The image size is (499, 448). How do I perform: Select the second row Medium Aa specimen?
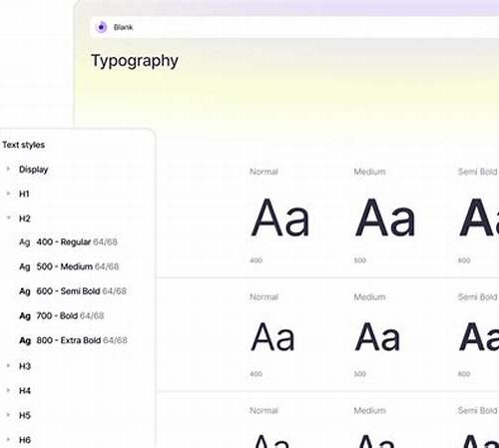377,337
